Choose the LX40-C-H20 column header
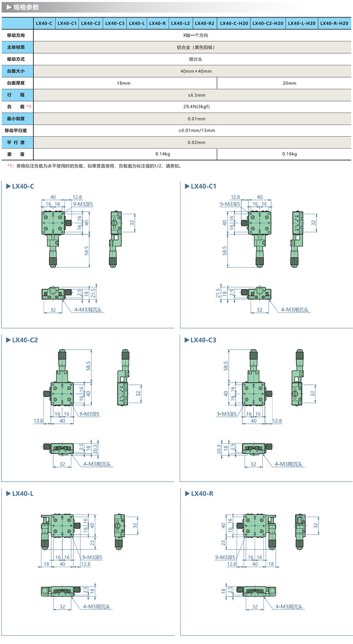The width and height of the screenshot is (353, 644). pos(234,23)
